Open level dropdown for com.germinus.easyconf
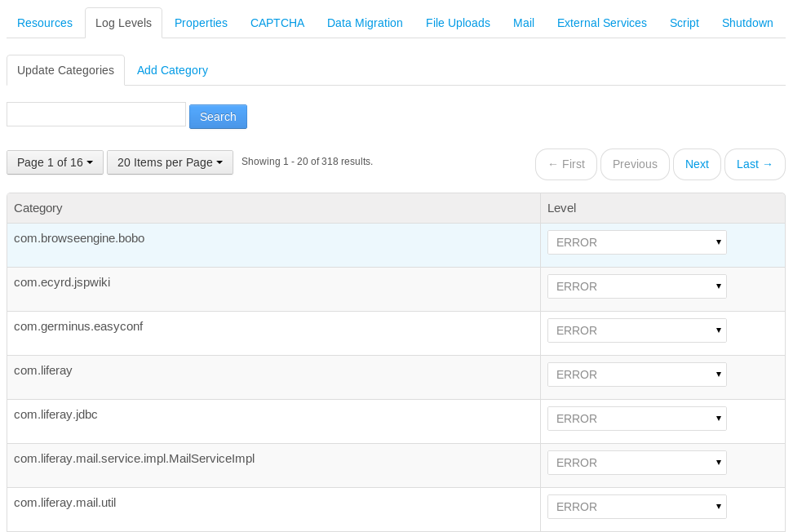 (636, 330)
